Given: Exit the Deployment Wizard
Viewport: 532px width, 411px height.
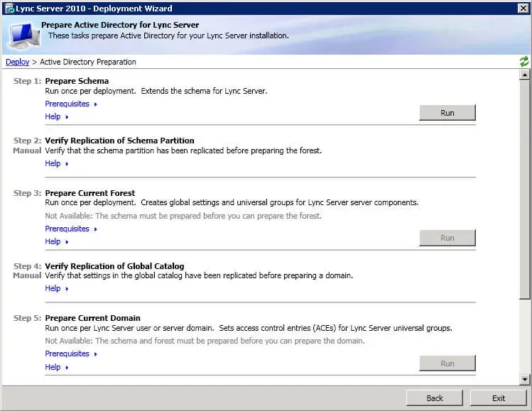Looking at the screenshot, I should (499, 398).
